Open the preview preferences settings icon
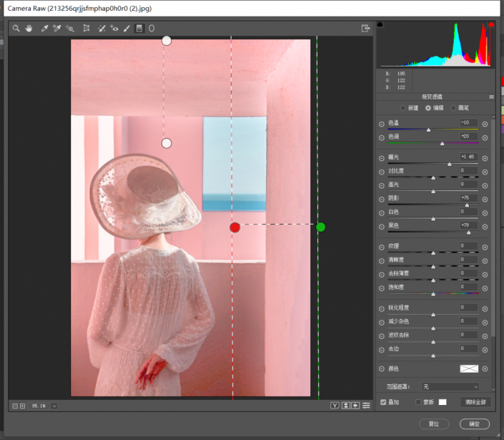 [367, 406]
